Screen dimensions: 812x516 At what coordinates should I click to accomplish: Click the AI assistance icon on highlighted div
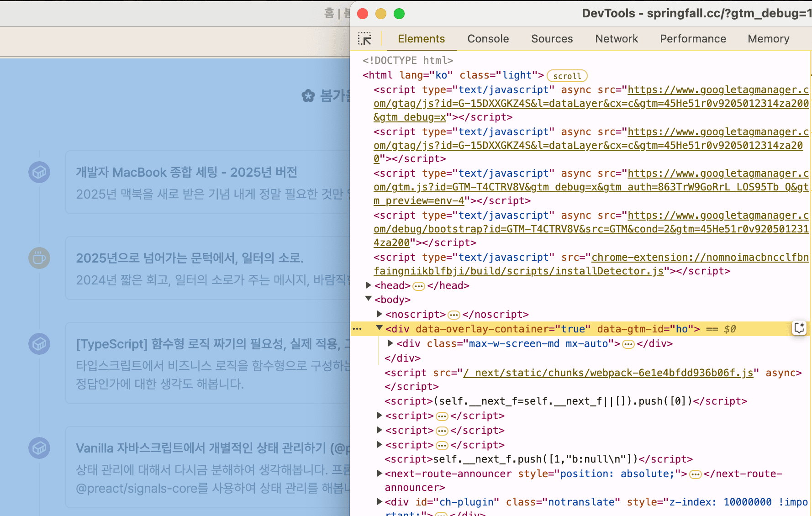pyautogui.click(x=799, y=328)
